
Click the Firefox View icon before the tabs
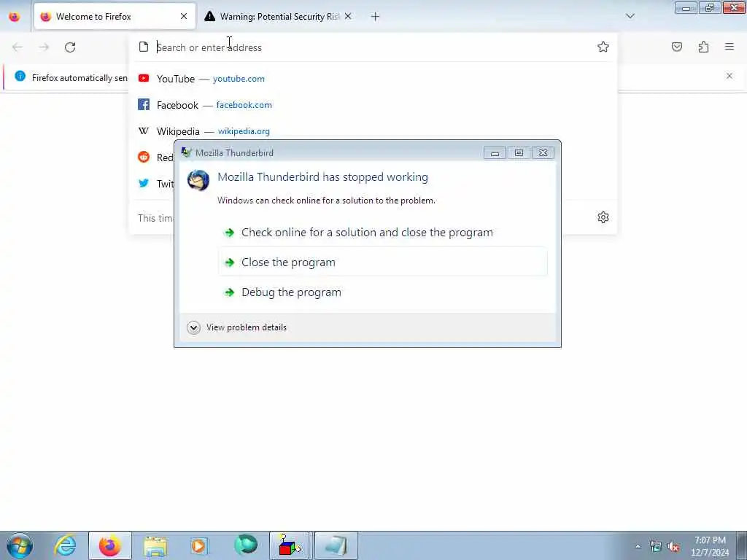15,17
